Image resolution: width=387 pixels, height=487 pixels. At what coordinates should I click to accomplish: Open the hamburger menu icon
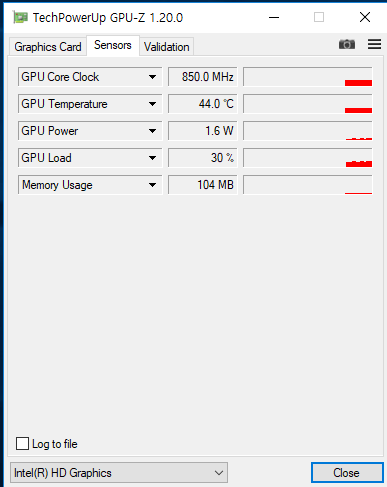374,44
